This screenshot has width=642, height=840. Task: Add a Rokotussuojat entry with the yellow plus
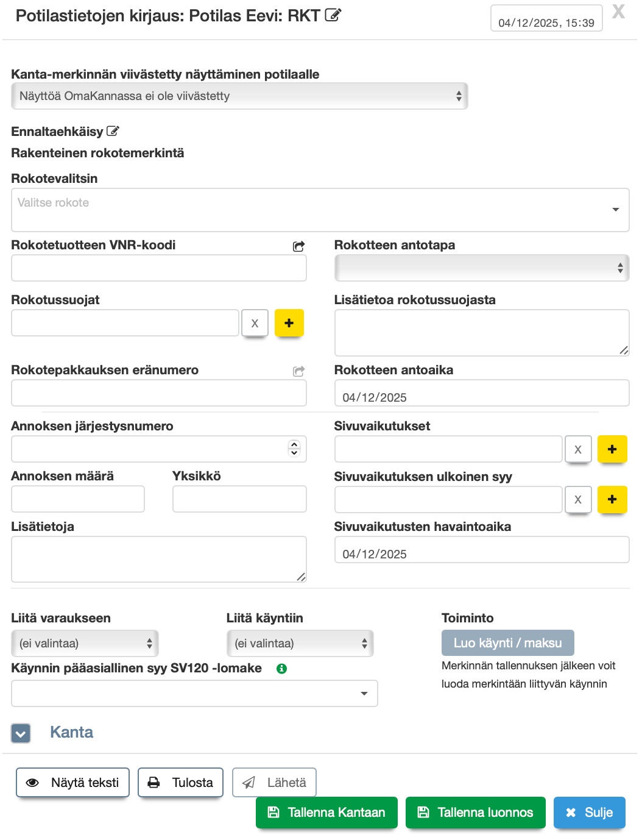click(x=289, y=323)
